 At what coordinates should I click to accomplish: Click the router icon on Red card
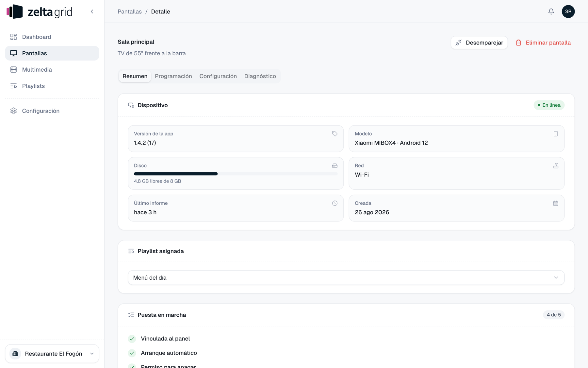coord(556,166)
